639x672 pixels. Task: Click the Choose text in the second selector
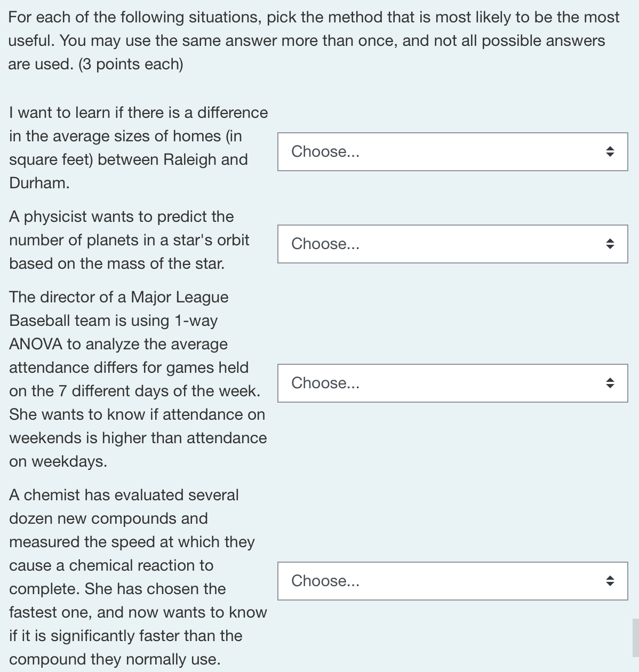325,244
